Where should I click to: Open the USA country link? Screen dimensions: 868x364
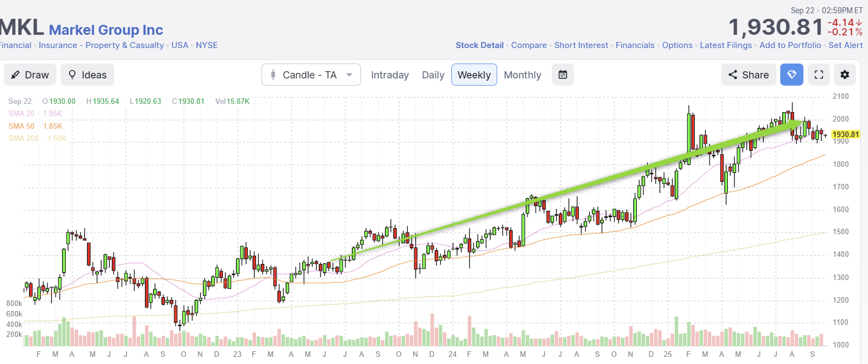coord(180,45)
